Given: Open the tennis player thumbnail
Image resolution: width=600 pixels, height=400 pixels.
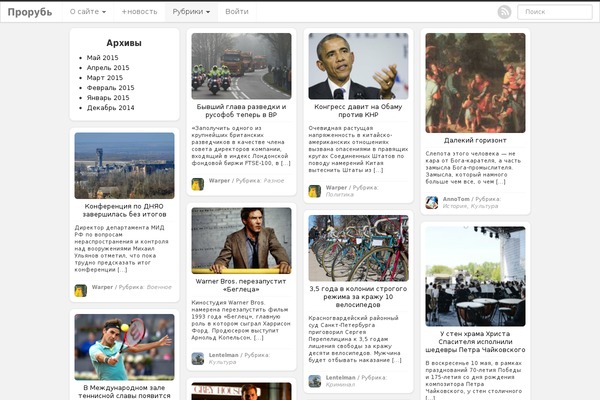Looking at the screenshot, I should (124, 347).
